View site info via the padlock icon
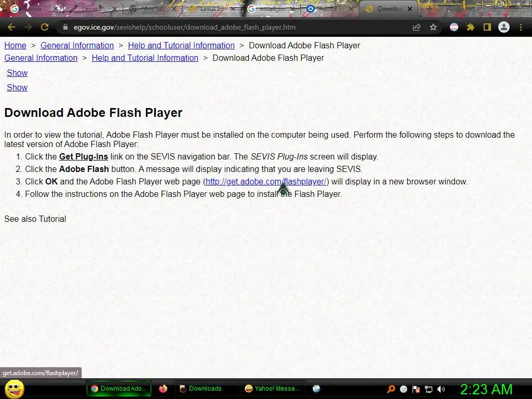This screenshot has height=399, width=532. click(65, 27)
